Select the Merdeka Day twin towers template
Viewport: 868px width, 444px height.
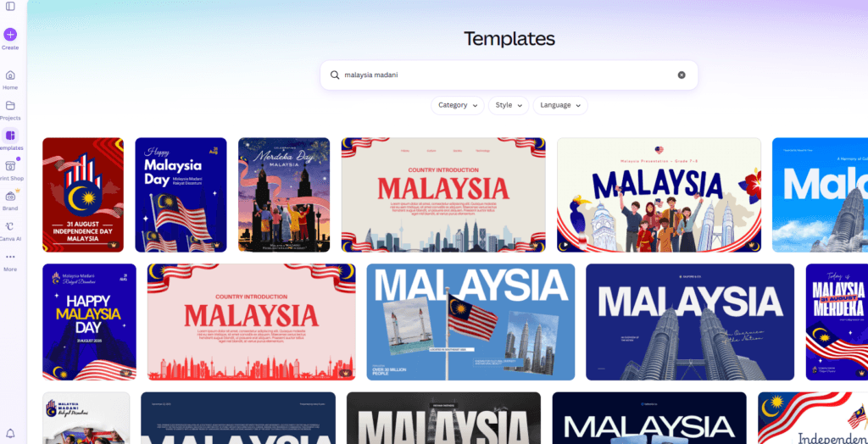tap(284, 195)
